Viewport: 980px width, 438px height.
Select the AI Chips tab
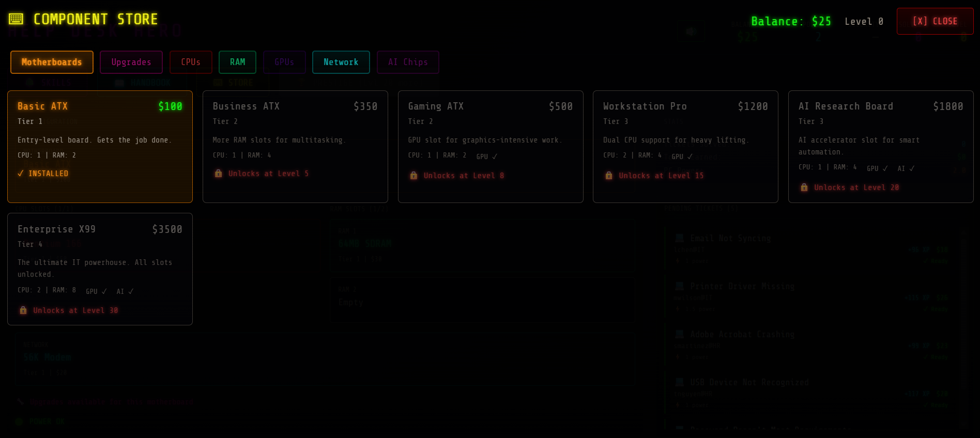[x=408, y=62]
